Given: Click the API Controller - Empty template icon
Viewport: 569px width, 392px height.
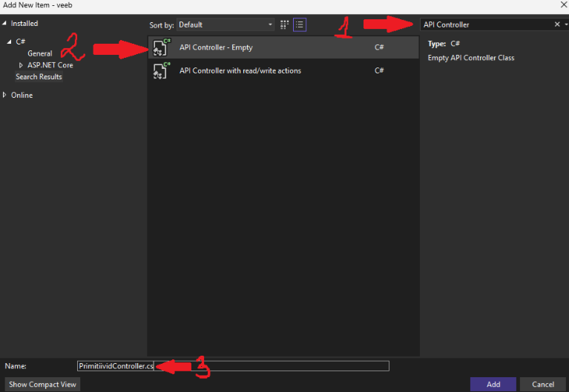Looking at the screenshot, I should [161, 48].
